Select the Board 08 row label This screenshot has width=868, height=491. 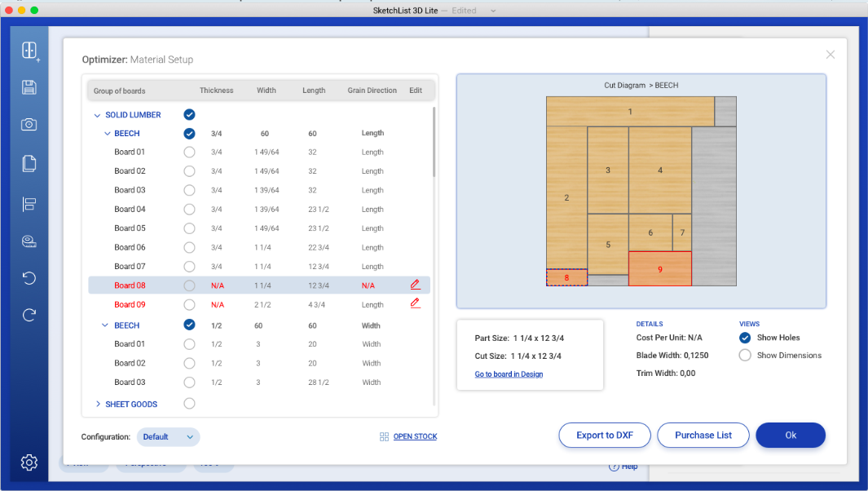130,285
